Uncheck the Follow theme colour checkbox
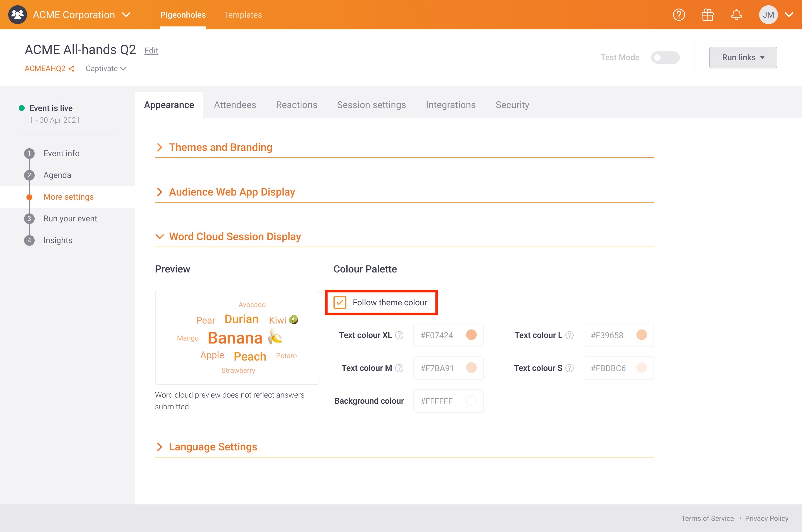The image size is (802, 532). [340, 302]
